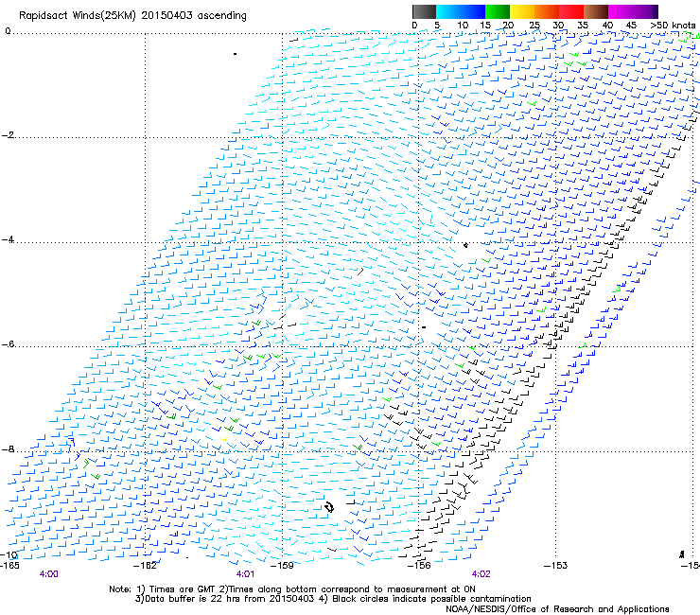The width and height of the screenshot is (700, 615).
Task: Click the title 'Rapidsact Winds(25KM) 20150403 ascending'
Action: pos(132,16)
